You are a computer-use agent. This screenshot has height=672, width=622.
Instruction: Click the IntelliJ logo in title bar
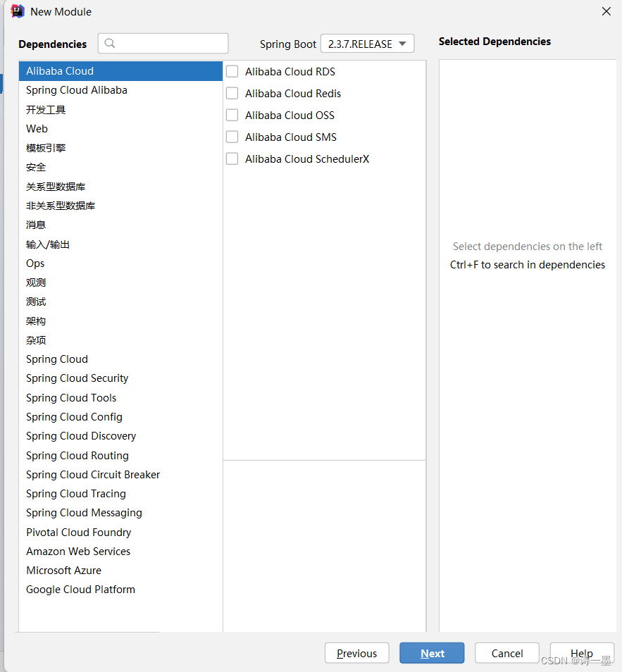[18, 11]
